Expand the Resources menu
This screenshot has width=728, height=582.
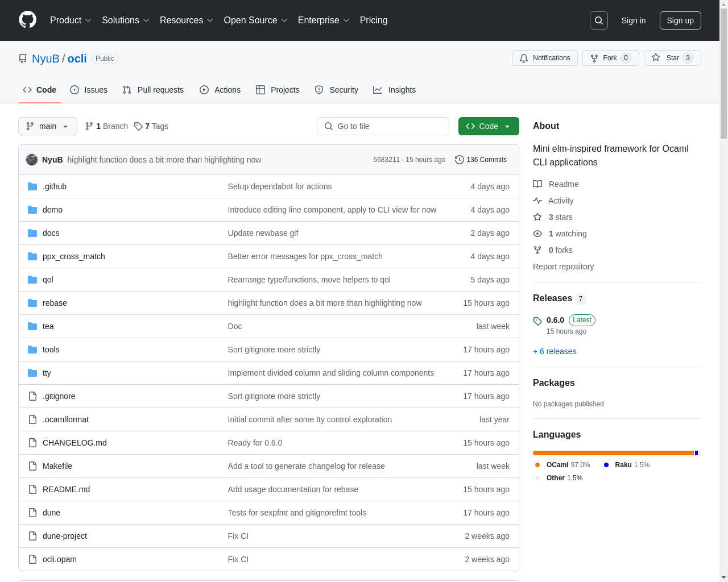187,20
